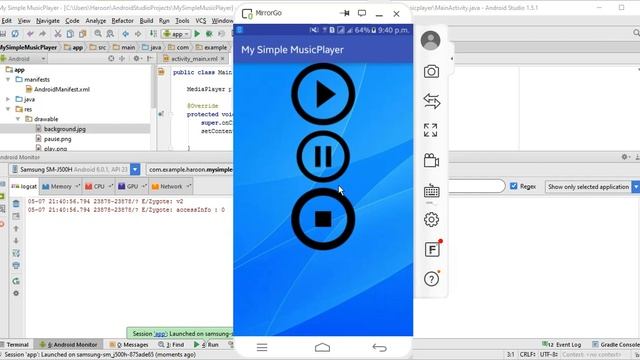The image size is (640, 360).
Task: Collapse the res folder
Action: click(x=8, y=109)
